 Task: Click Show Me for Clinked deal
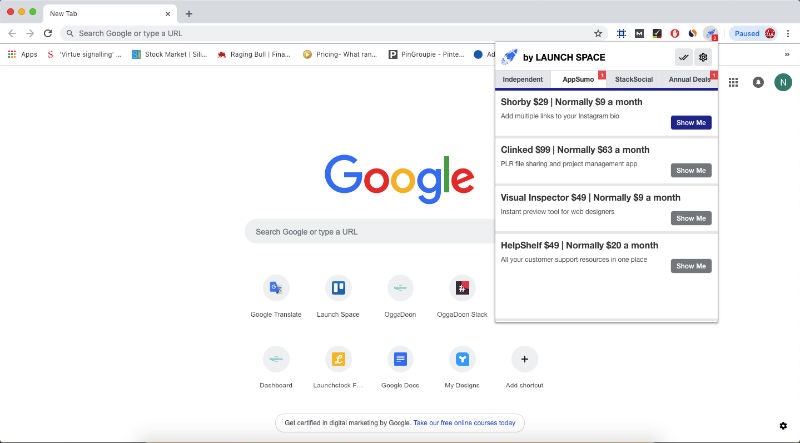pos(691,170)
